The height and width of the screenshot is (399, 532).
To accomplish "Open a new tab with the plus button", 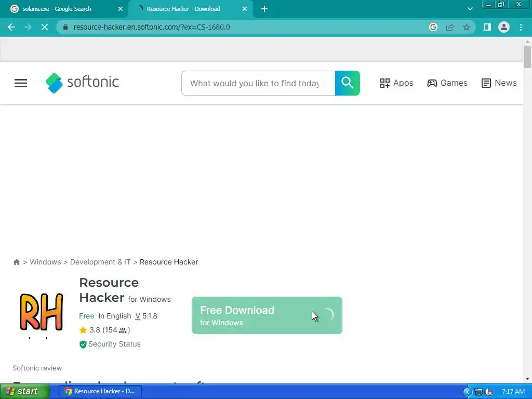I will [x=264, y=9].
